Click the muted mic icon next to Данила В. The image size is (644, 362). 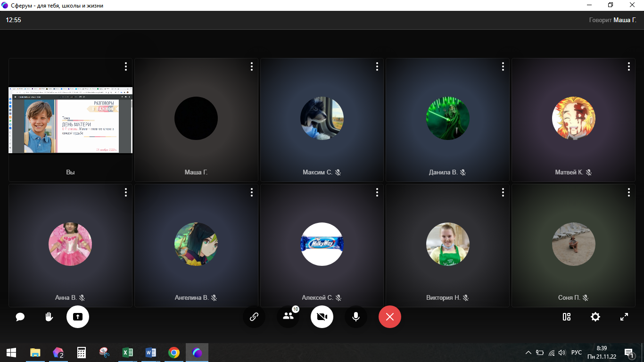(463, 173)
